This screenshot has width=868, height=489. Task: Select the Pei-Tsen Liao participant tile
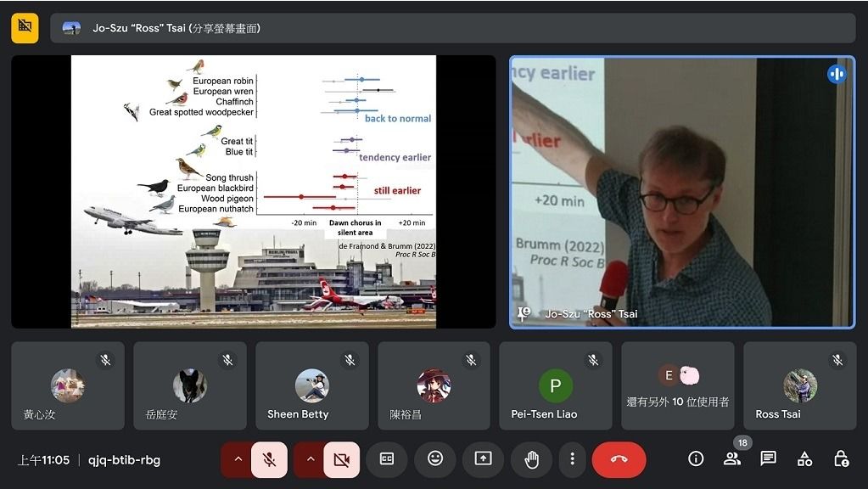555,386
